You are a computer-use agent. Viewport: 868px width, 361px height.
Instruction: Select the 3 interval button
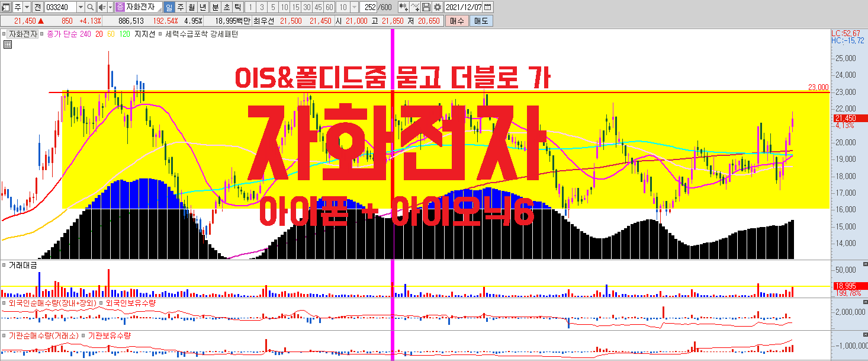click(262, 7)
